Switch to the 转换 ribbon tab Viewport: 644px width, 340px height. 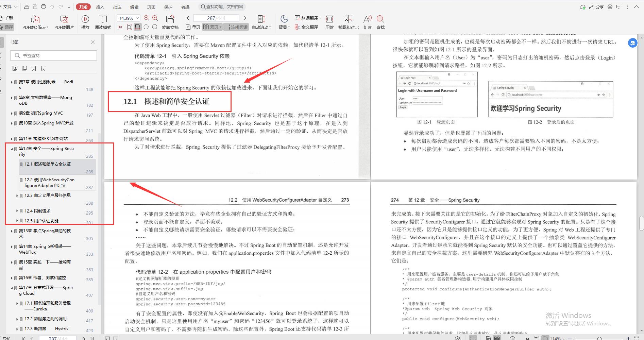(185, 7)
